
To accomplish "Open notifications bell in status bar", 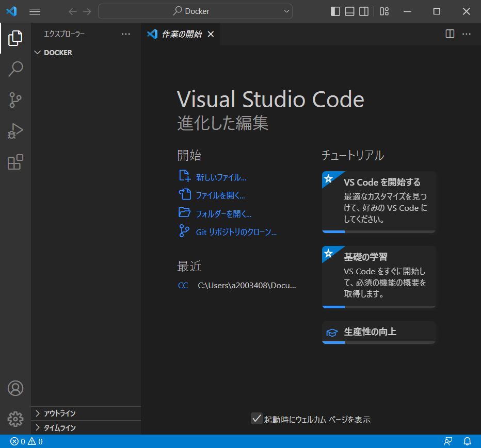I will 467,441.
